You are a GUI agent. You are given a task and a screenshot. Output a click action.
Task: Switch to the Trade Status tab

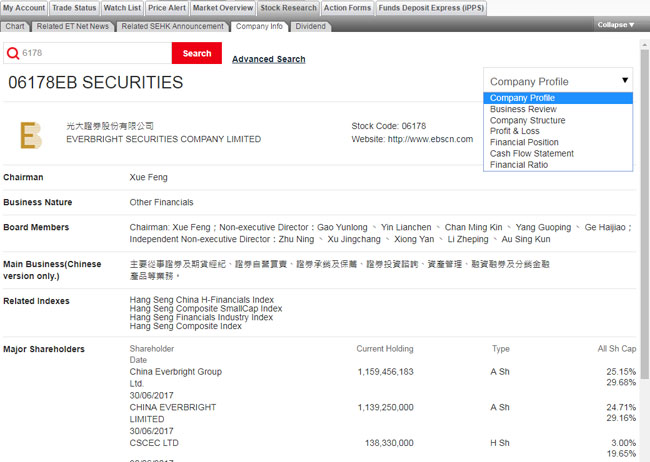(x=74, y=8)
